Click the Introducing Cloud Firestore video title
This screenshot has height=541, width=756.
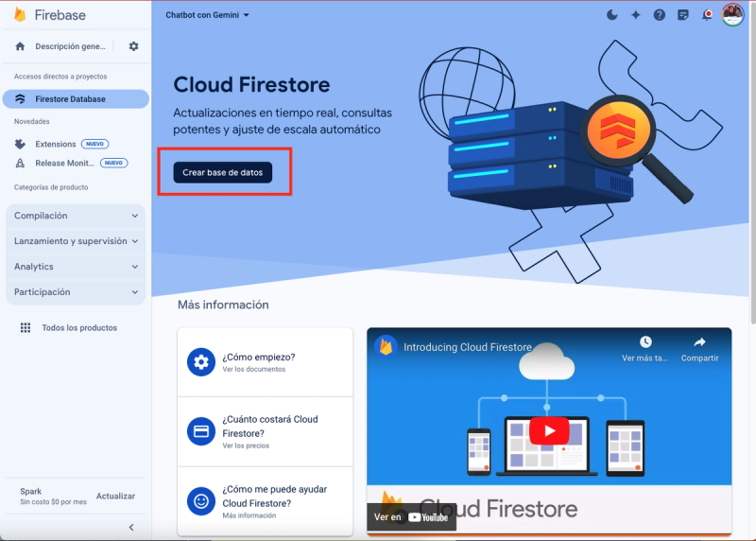click(x=467, y=347)
